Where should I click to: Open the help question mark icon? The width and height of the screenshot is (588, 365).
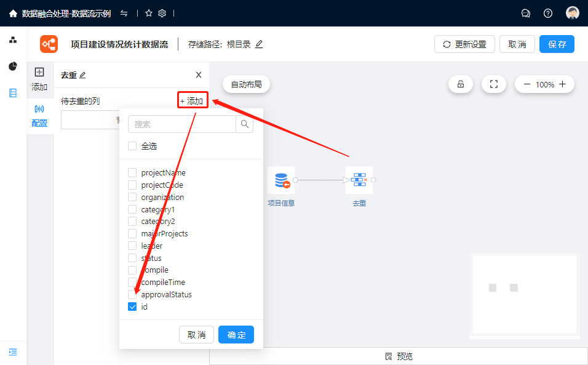(x=548, y=13)
